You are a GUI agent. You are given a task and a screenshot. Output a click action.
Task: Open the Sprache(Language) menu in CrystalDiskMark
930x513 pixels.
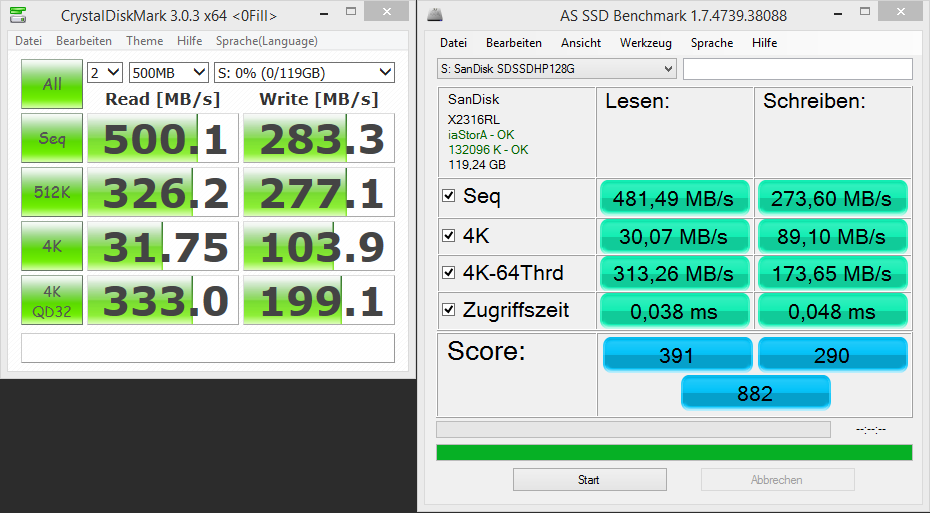click(266, 41)
